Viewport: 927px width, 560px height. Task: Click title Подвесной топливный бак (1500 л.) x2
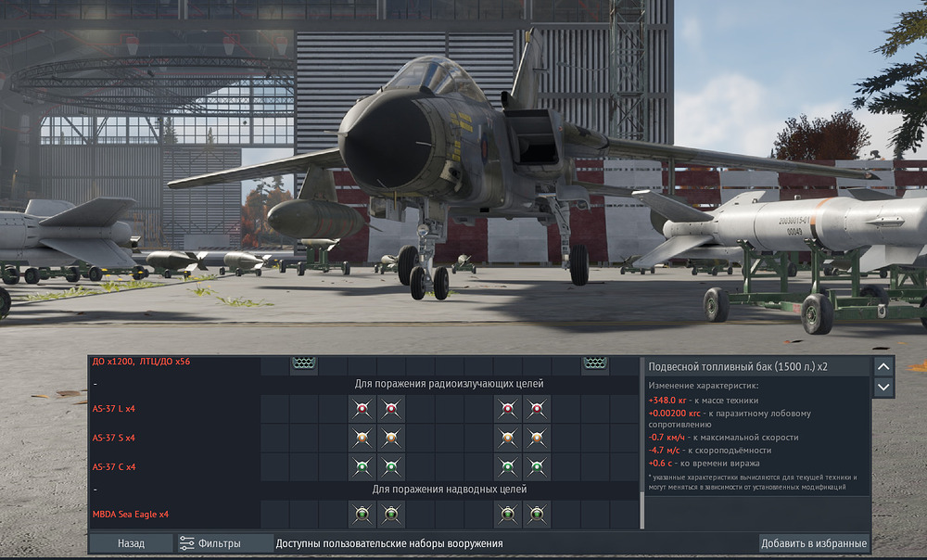point(738,366)
